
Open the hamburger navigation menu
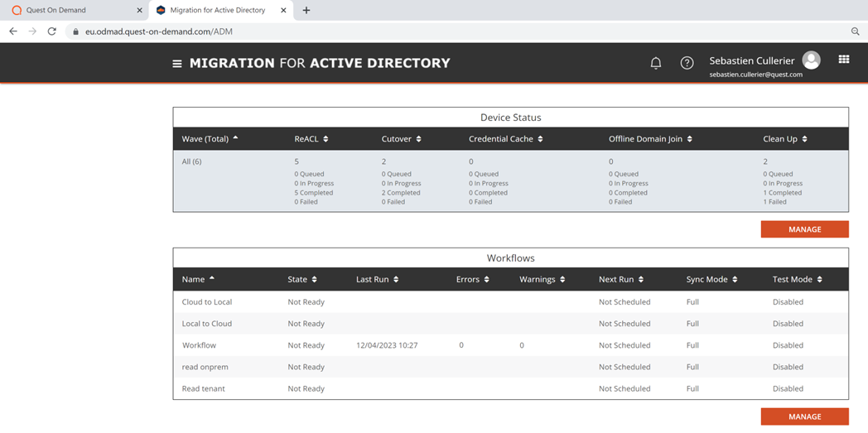pos(177,64)
